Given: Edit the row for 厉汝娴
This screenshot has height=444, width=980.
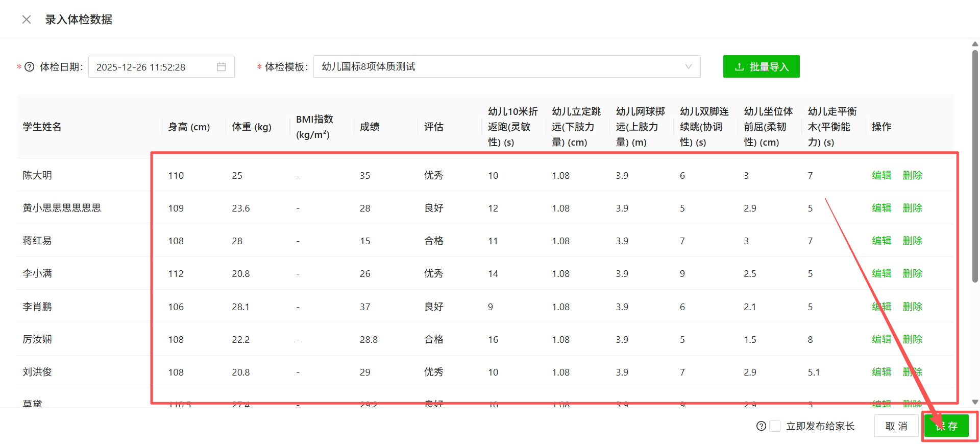Looking at the screenshot, I should (881, 339).
